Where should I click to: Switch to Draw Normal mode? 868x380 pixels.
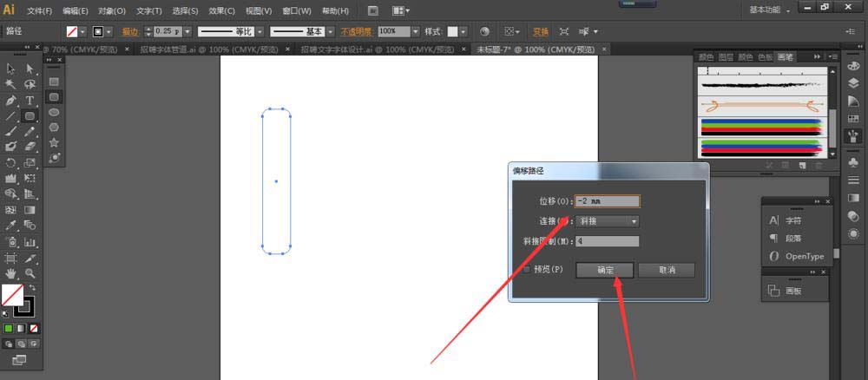[9, 344]
